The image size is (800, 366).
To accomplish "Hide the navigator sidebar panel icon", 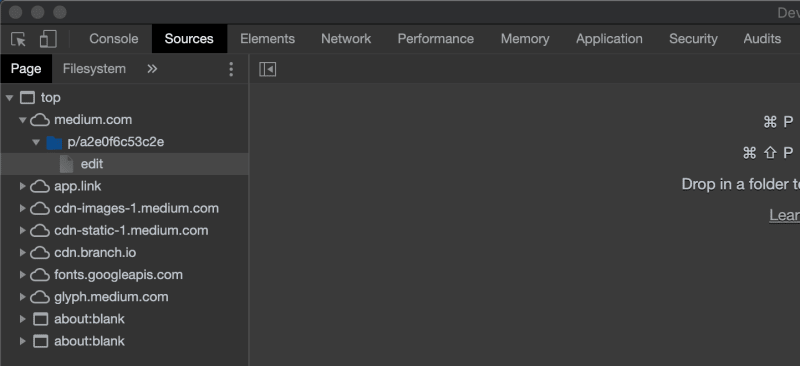I will (x=267, y=69).
